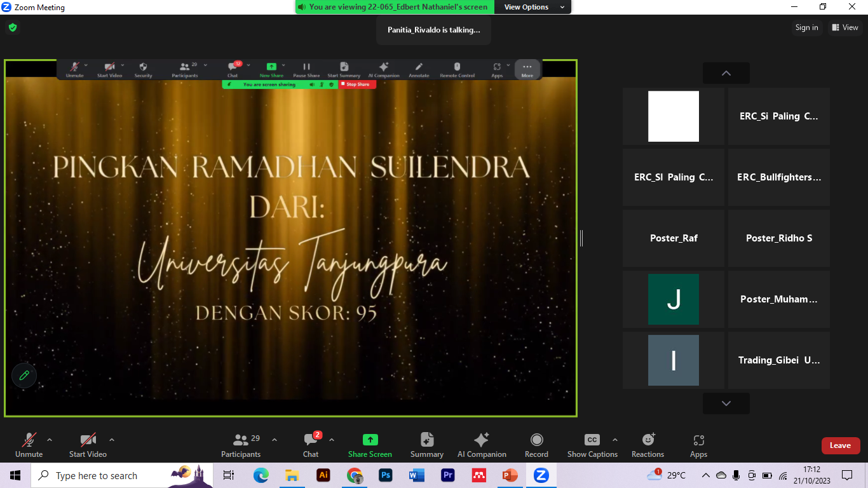This screenshot has width=868, height=488.
Task: Click the Sign in button
Action: pyautogui.click(x=806, y=27)
